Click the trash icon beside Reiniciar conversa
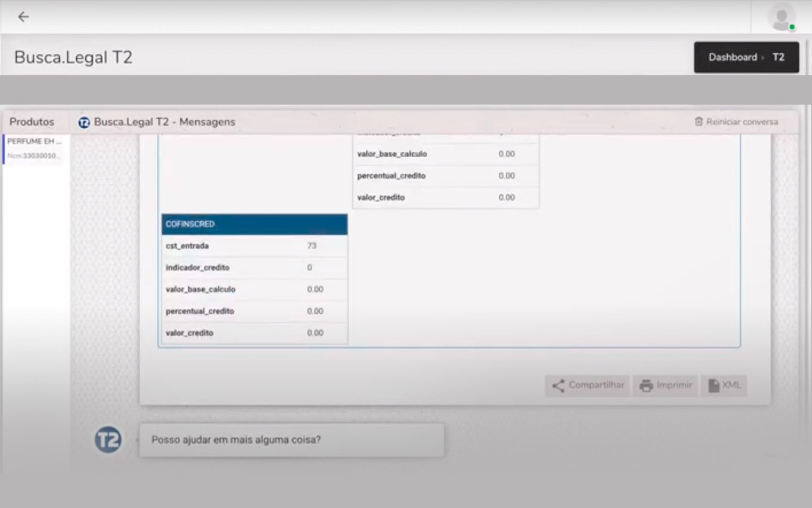The height and width of the screenshot is (508, 812). click(699, 122)
